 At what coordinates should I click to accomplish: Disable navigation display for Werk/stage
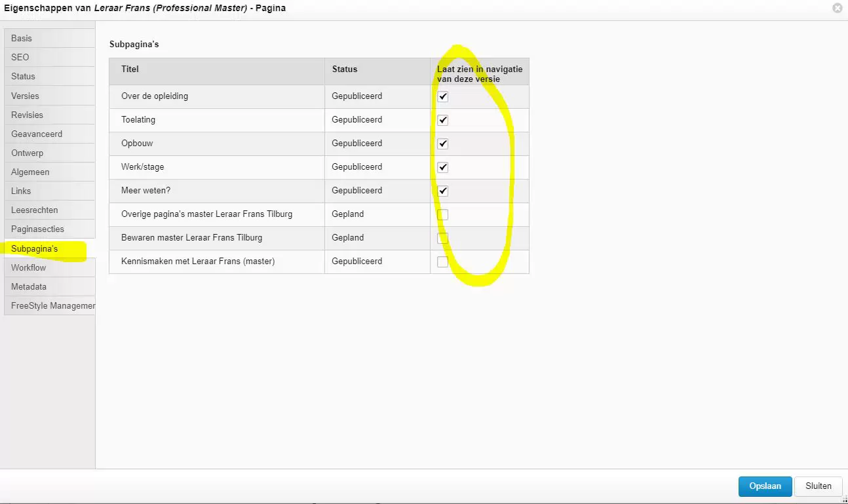pos(443,167)
